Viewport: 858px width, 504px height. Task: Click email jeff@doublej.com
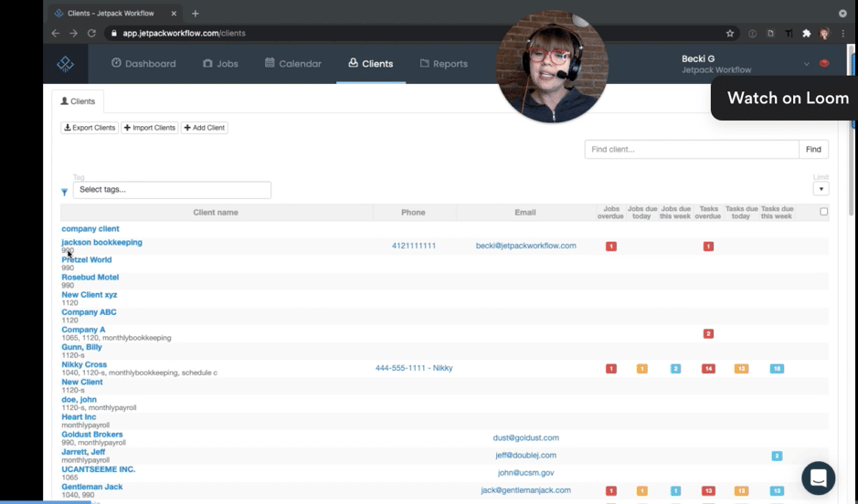coord(525,456)
